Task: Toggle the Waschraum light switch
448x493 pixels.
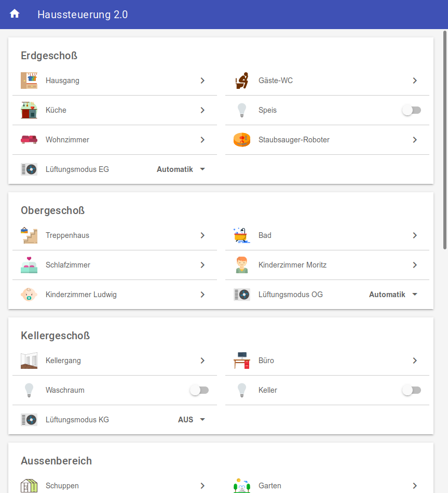Action: (x=199, y=390)
